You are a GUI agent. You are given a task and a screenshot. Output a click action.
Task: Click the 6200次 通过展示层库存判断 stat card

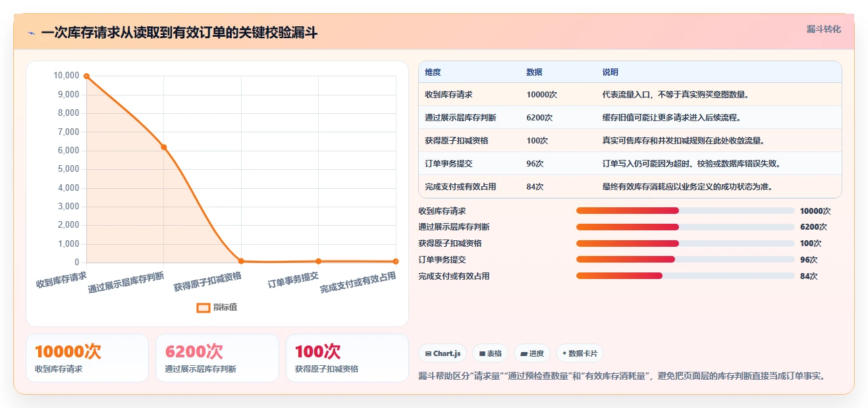(217, 358)
